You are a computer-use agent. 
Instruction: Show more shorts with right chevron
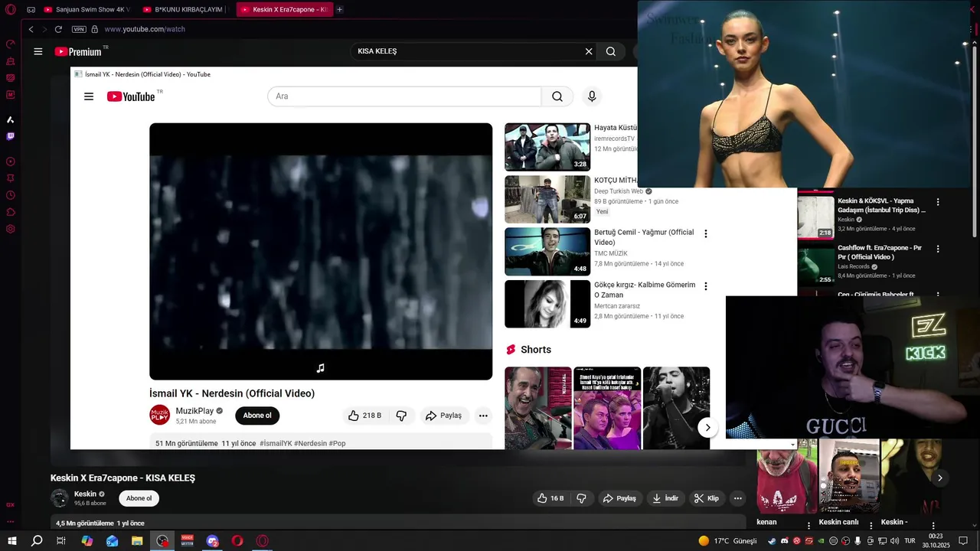(939, 478)
